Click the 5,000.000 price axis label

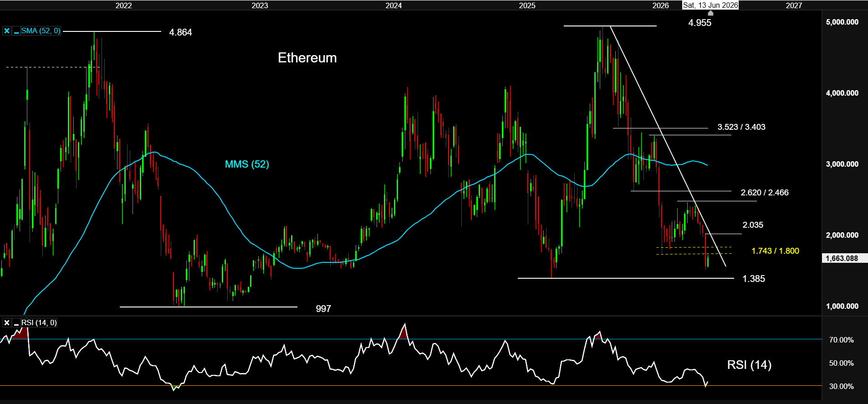(842, 22)
